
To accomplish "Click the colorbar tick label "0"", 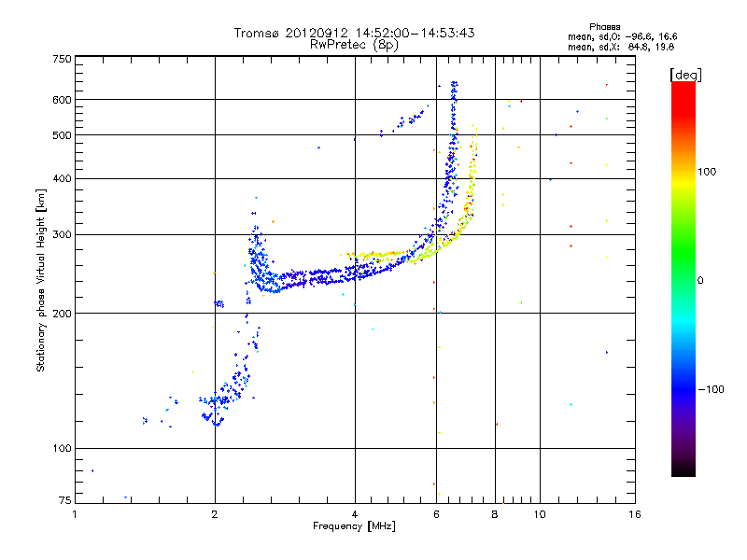I will tap(700, 281).
